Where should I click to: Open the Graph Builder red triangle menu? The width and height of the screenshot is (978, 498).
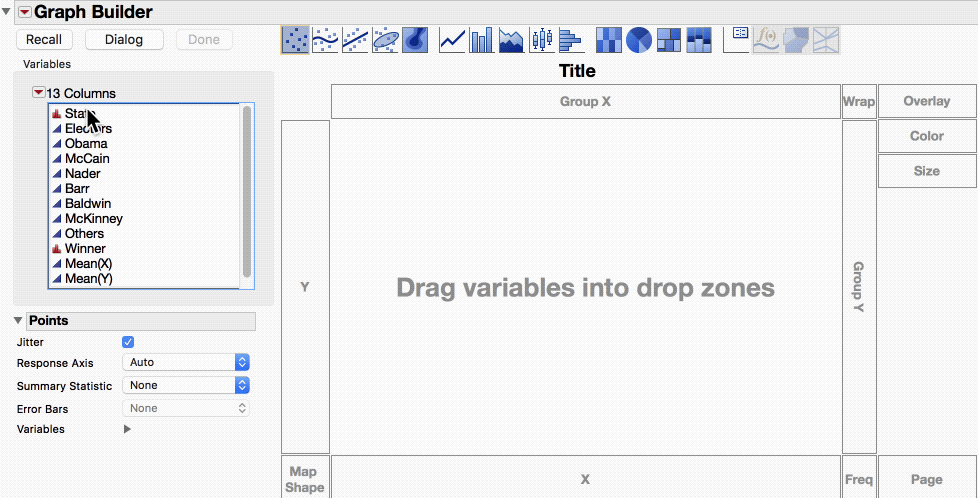[24, 12]
